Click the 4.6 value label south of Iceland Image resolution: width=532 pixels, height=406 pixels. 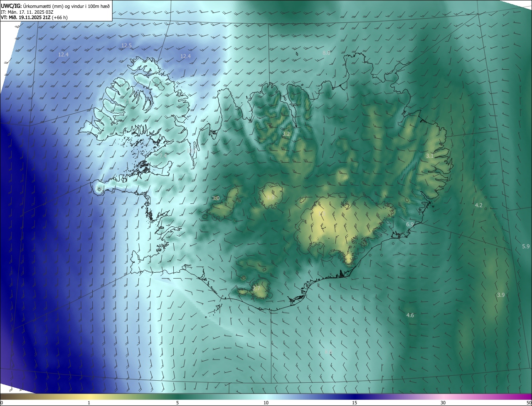[410, 315]
